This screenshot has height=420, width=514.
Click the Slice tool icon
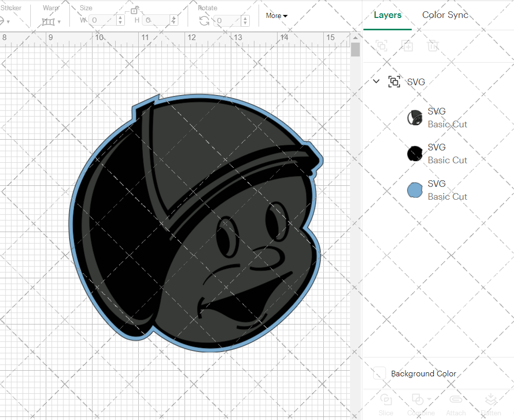pyautogui.click(x=385, y=400)
